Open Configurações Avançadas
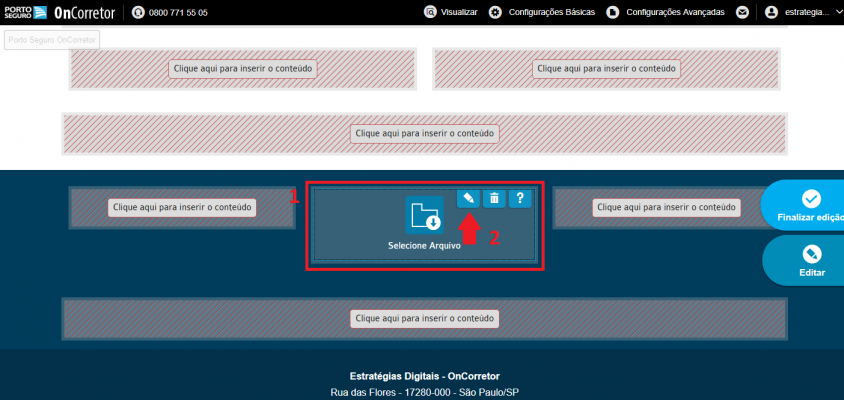The image size is (844, 400). click(675, 12)
